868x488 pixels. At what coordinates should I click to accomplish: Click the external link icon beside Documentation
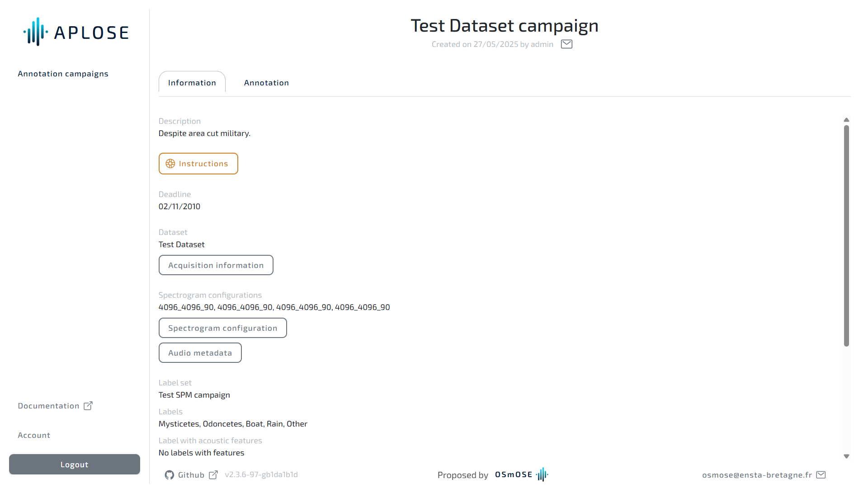(88, 406)
